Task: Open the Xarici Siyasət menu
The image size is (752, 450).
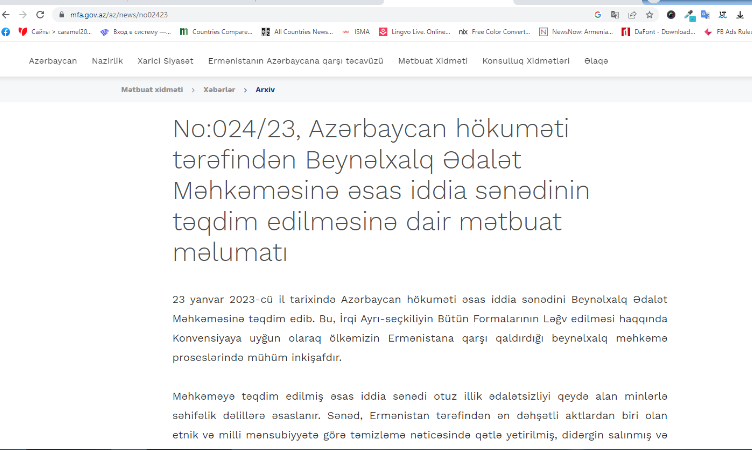Action: [165, 61]
